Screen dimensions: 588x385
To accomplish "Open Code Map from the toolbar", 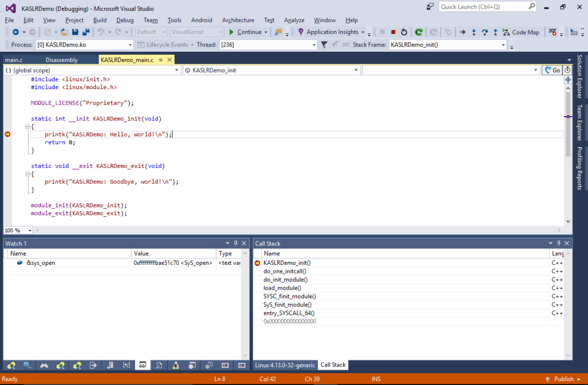I will (x=525, y=32).
